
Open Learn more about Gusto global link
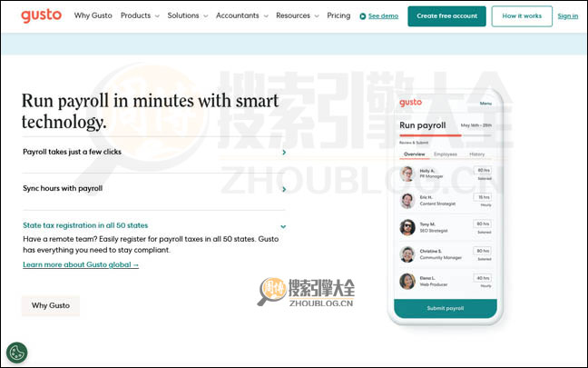tap(81, 264)
